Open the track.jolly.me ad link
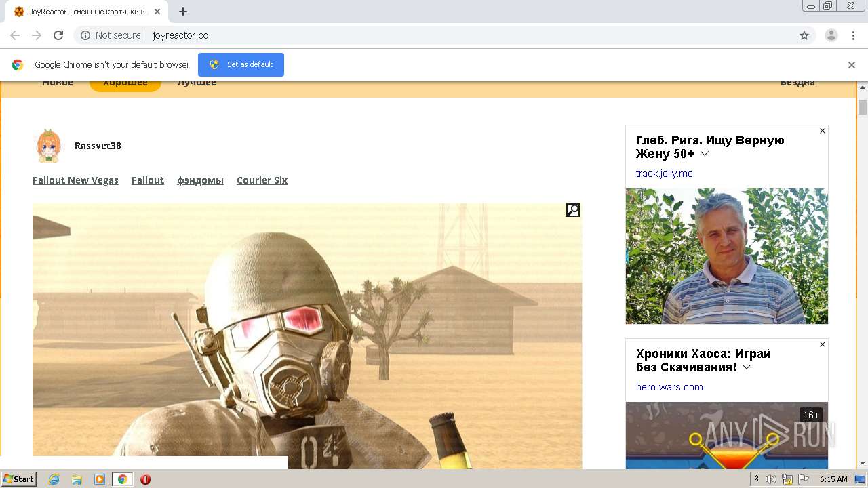This screenshot has width=868, height=488. [664, 174]
